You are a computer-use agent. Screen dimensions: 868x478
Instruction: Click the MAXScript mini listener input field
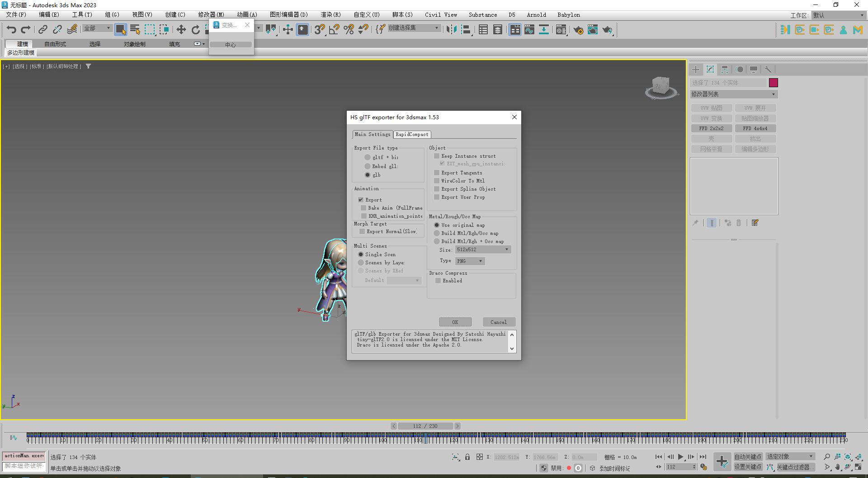(x=24, y=466)
